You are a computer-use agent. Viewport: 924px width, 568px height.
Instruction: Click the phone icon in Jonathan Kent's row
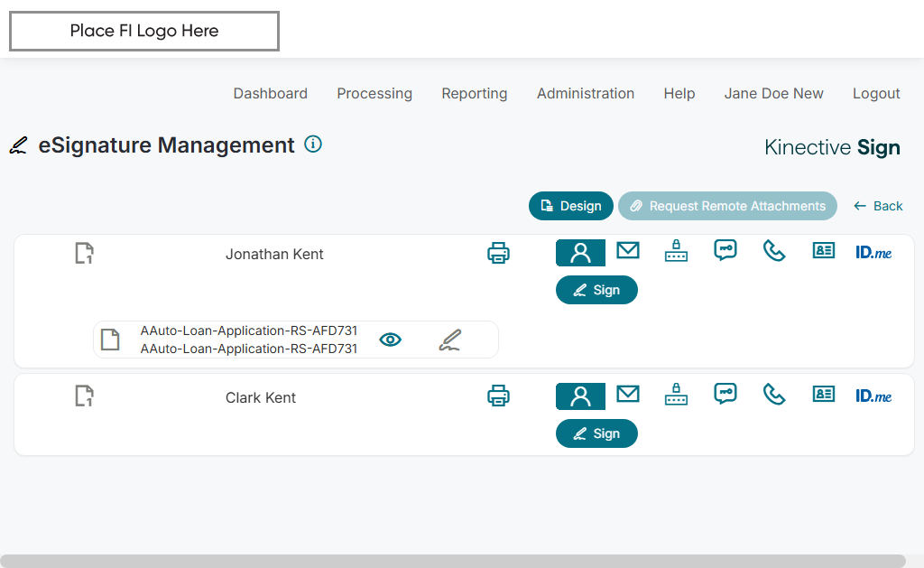tap(774, 250)
